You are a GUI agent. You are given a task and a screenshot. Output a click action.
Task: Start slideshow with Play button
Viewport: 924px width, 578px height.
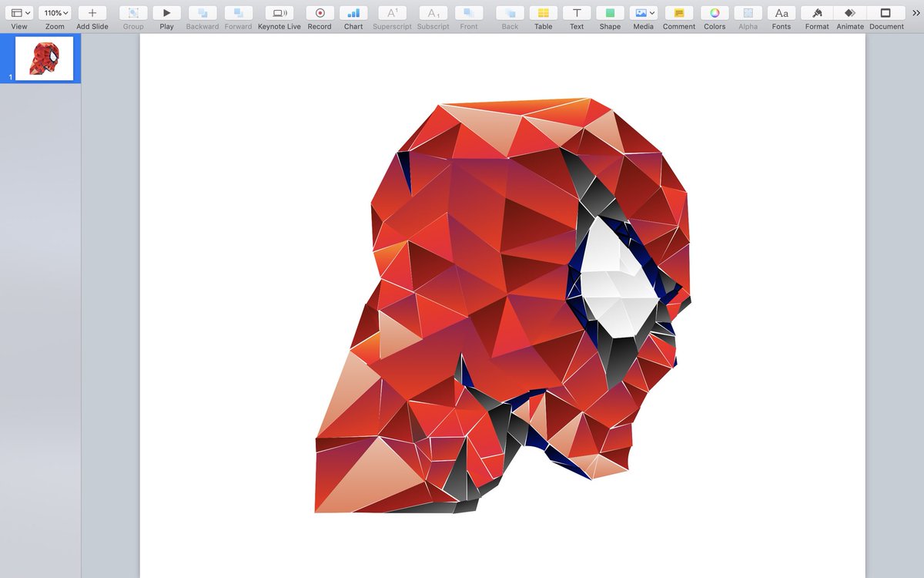point(167,13)
